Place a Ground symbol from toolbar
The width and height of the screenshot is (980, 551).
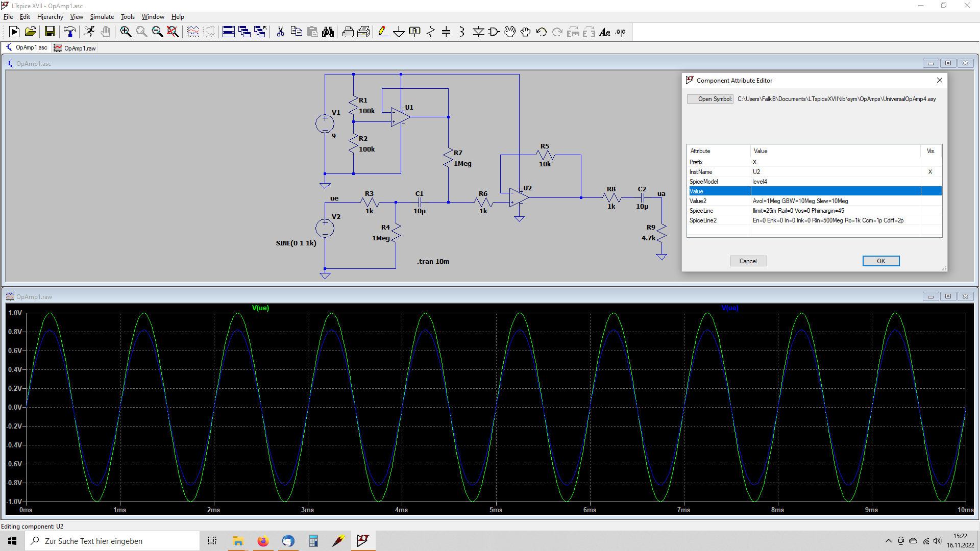[x=399, y=32]
